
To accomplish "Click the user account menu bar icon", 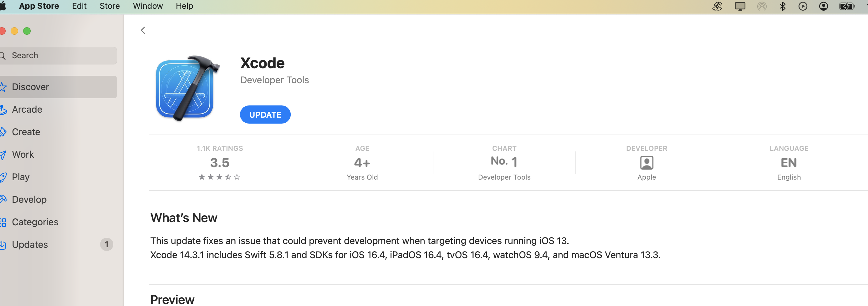I will click(x=823, y=6).
